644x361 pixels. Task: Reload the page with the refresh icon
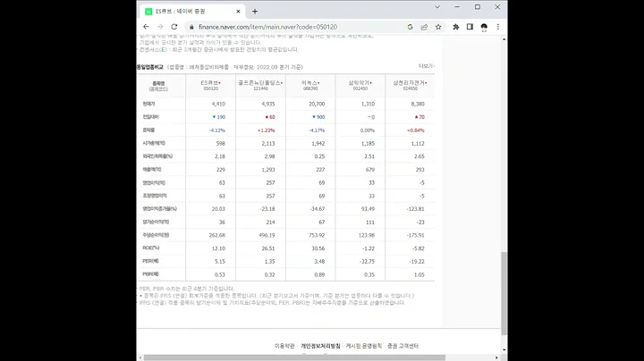(174, 27)
